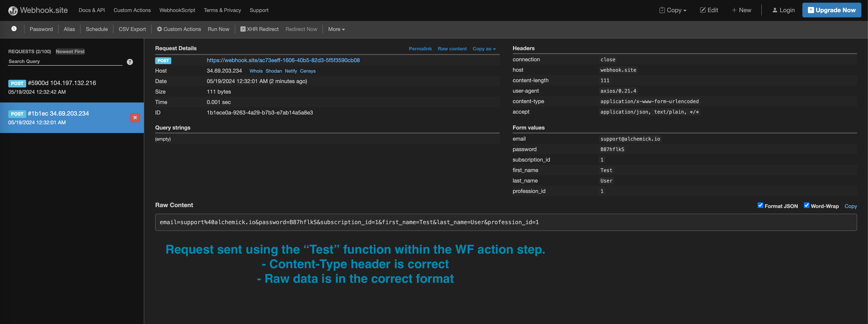The width and height of the screenshot is (868, 324).
Task: Click CSV Export
Action: coord(132,29)
